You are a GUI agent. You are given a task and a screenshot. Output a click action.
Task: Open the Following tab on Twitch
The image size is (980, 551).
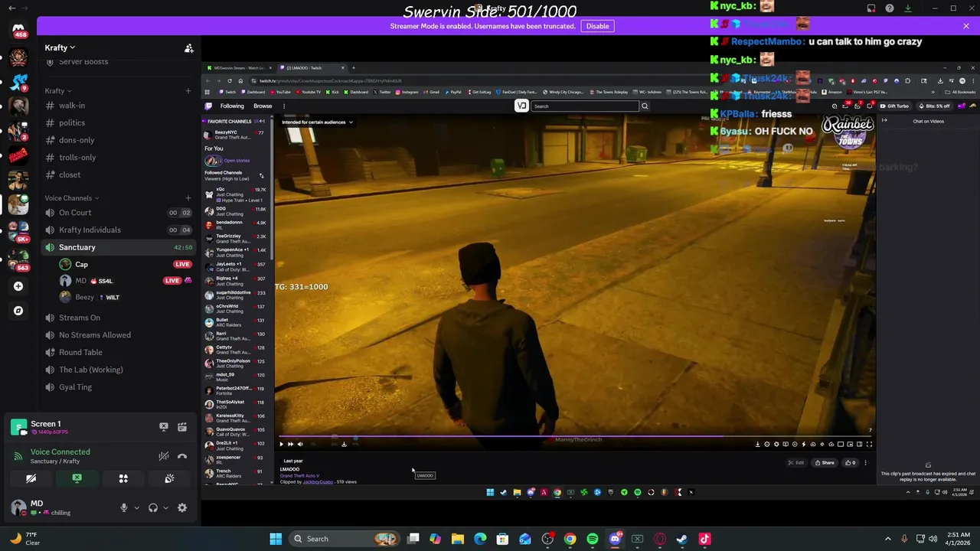click(232, 106)
